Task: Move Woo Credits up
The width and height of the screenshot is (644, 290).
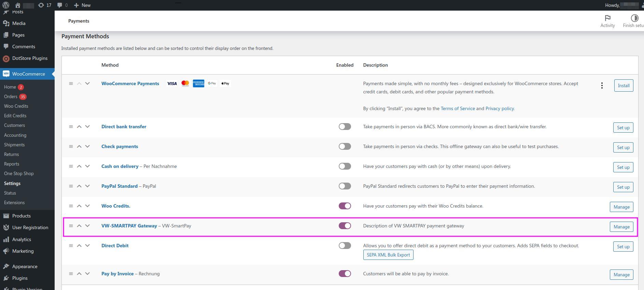Action: (x=79, y=206)
